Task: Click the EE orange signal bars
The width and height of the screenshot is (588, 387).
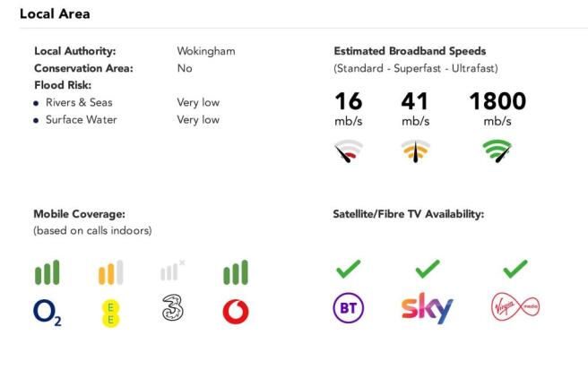Action: point(108,271)
